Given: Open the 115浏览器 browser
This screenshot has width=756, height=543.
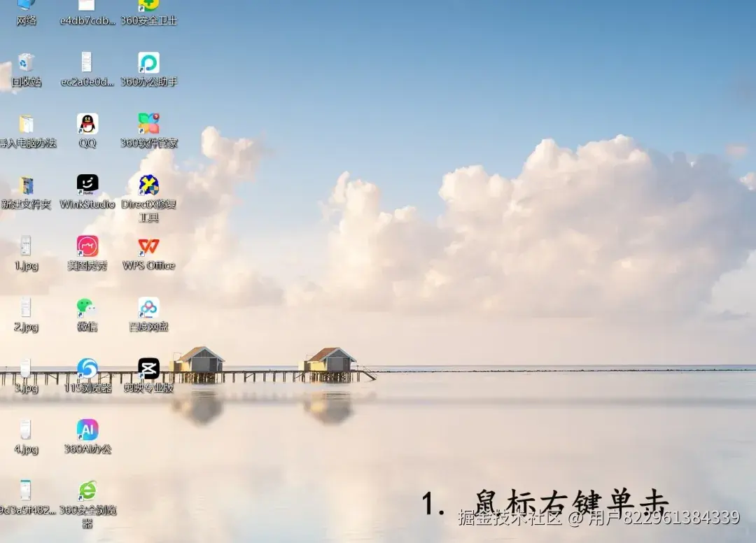Looking at the screenshot, I should [x=87, y=369].
